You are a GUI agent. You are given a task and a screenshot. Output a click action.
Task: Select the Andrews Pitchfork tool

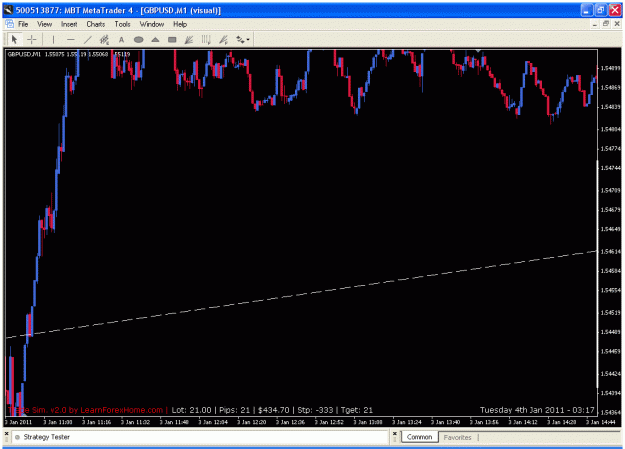[223, 39]
